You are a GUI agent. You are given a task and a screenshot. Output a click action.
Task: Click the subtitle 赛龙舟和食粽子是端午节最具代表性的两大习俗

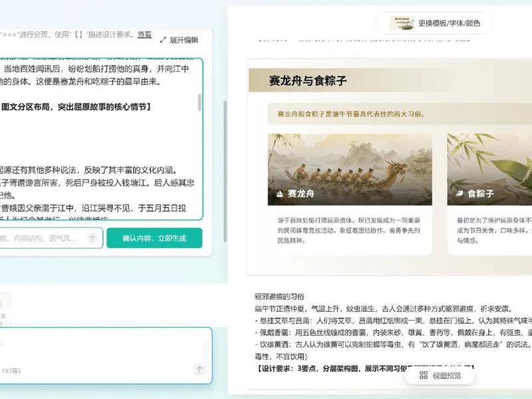coord(351,114)
